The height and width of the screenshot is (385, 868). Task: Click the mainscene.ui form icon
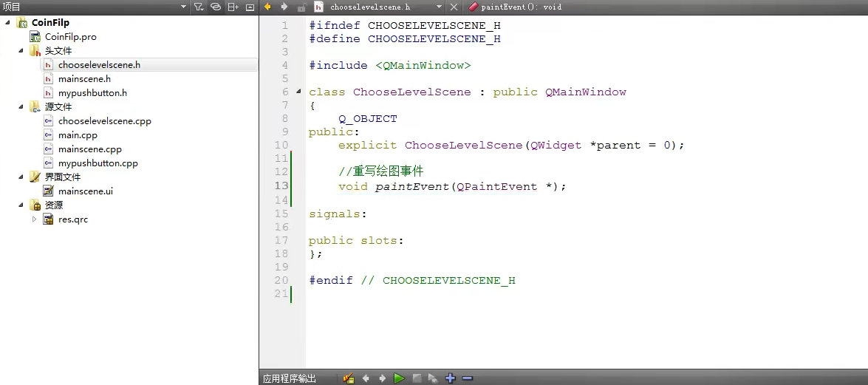pyautogui.click(x=49, y=191)
